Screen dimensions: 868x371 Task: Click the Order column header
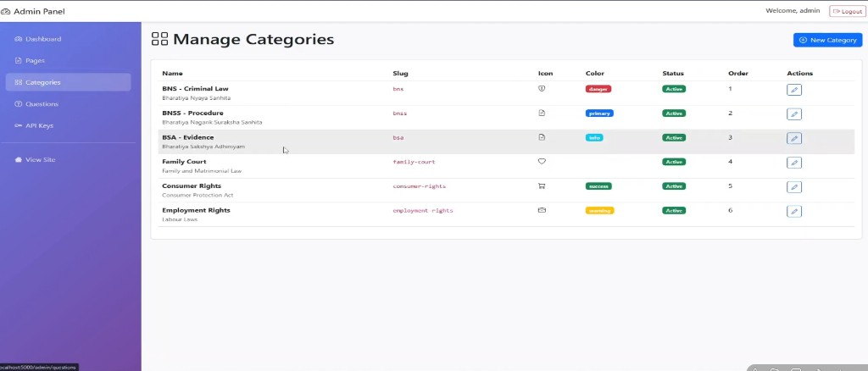738,74
